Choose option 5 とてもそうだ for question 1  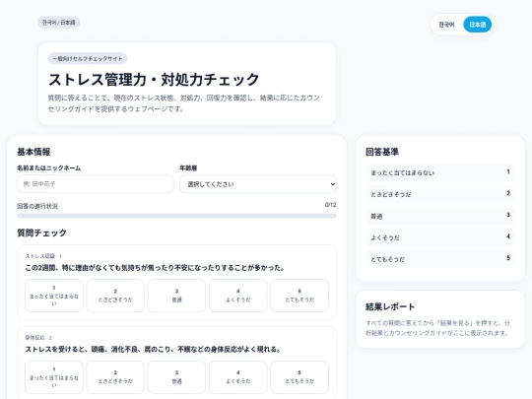pos(299,296)
